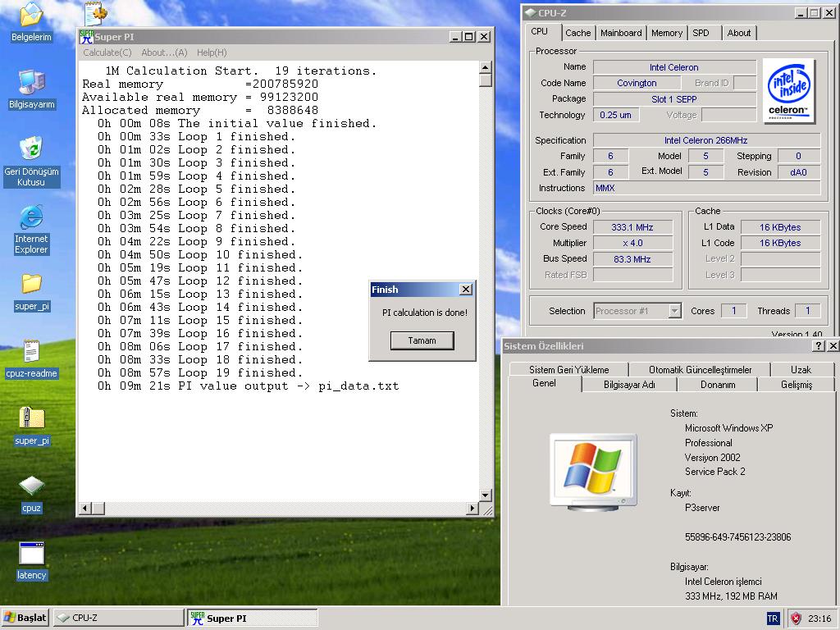Screen dimensions: 840x630
Task: Click the Super PI taskbar button
Action: [253, 618]
